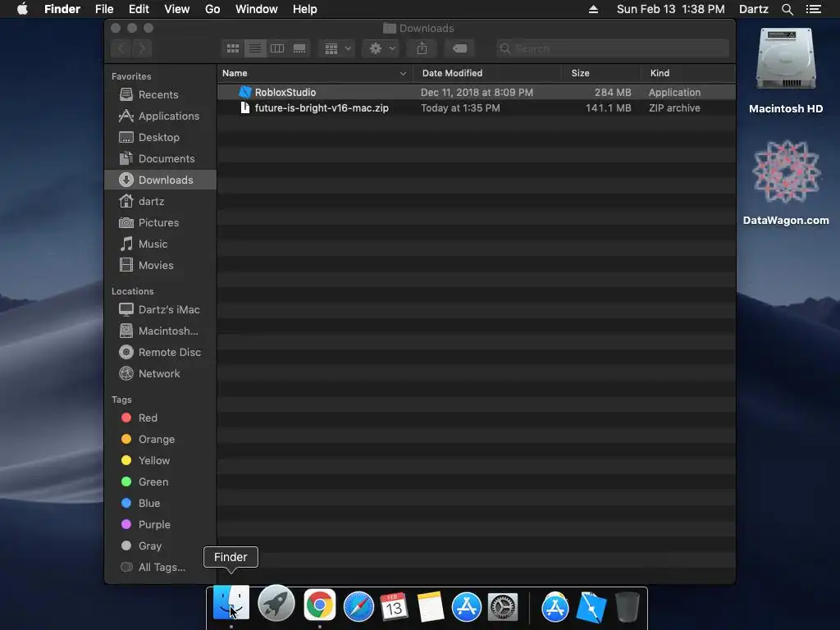This screenshot has width=840, height=630.
Task: Open Spotlight search in menu bar
Action: click(787, 9)
